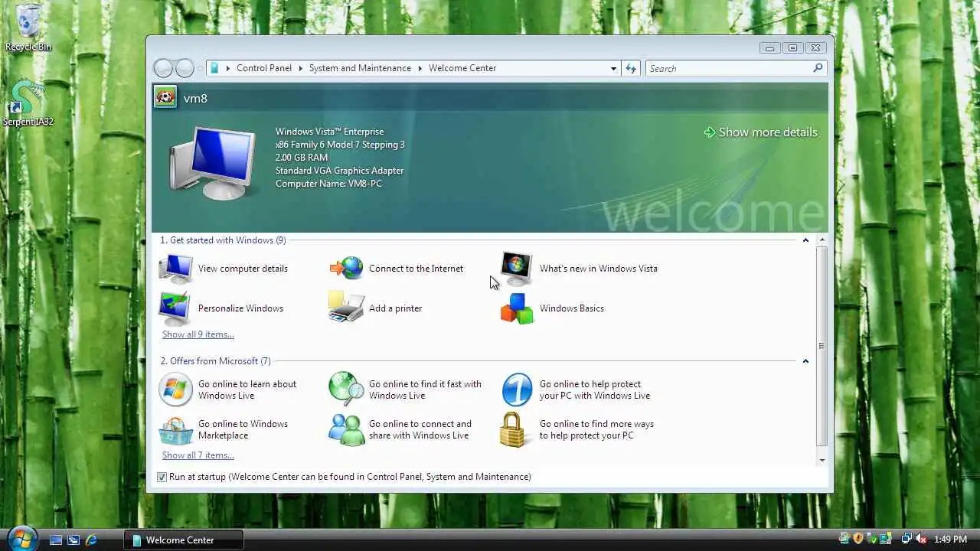980x551 pixels.
Task: Click the vertical scrollbar thumb
Action: [x=822, y=346]
